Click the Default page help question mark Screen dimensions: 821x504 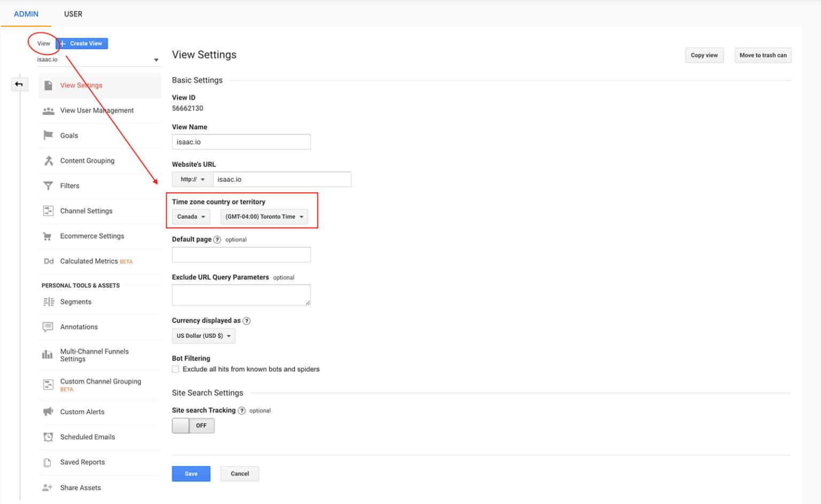point(217,239)
